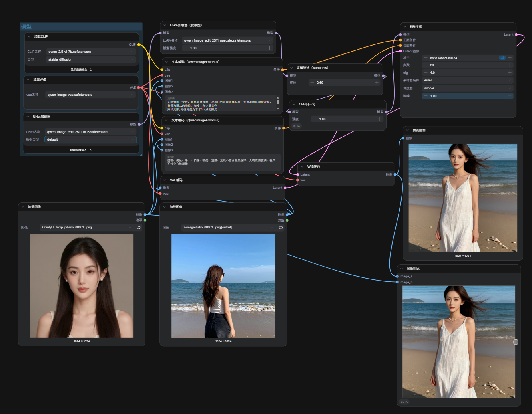Click the VAE output socket on 加载VAE
532x414 pixels.
[139, 87]
